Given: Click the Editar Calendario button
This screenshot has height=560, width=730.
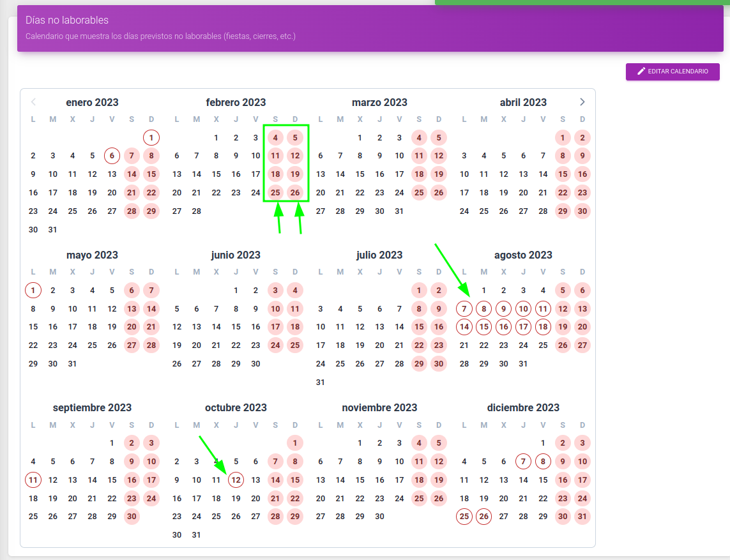Looking at the screenshot, I should (673, 72).
